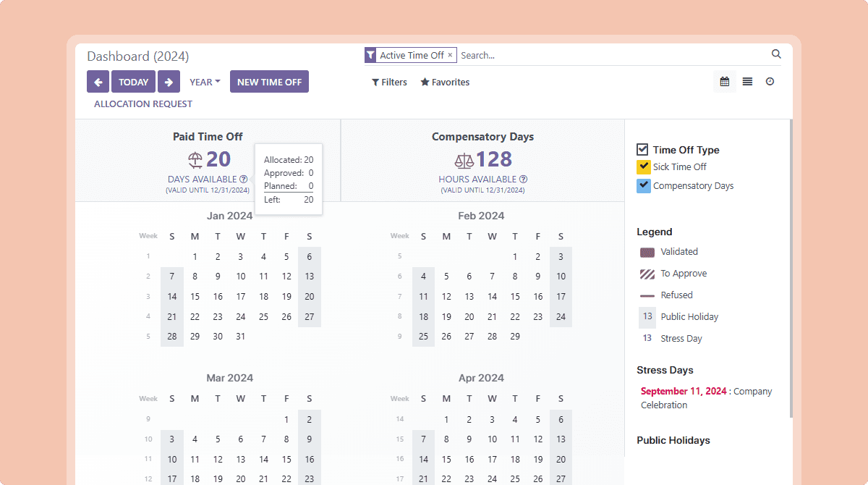Switch to list view icon

click(x=747, y=82)
